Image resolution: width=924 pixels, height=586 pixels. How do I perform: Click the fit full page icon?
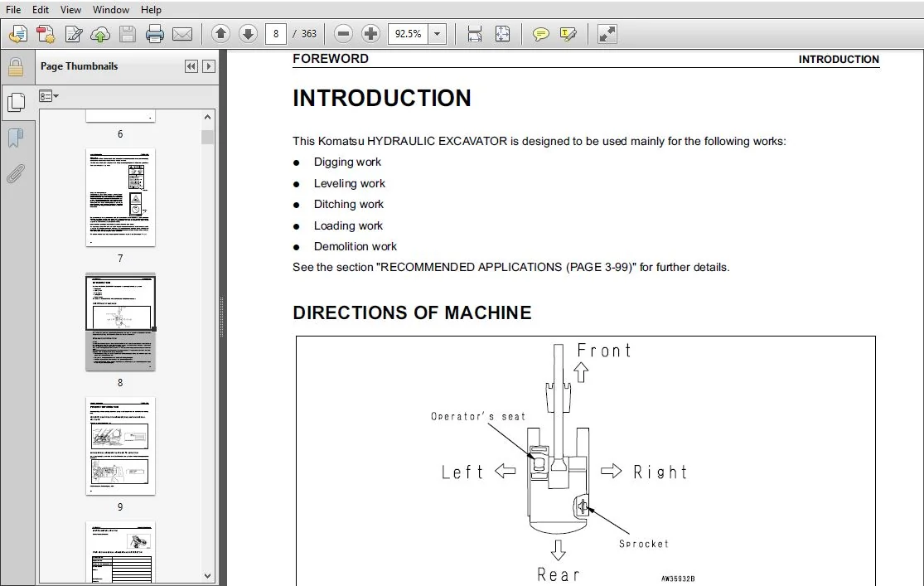503,34
